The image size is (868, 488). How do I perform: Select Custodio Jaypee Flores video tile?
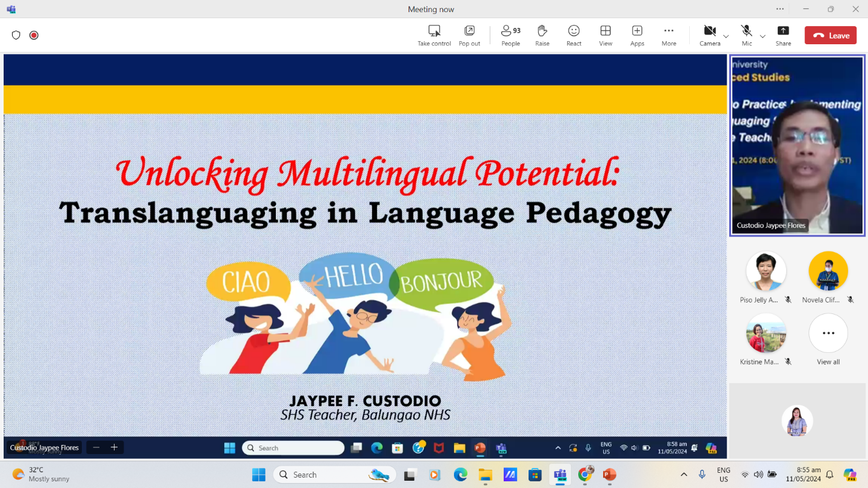797,145
